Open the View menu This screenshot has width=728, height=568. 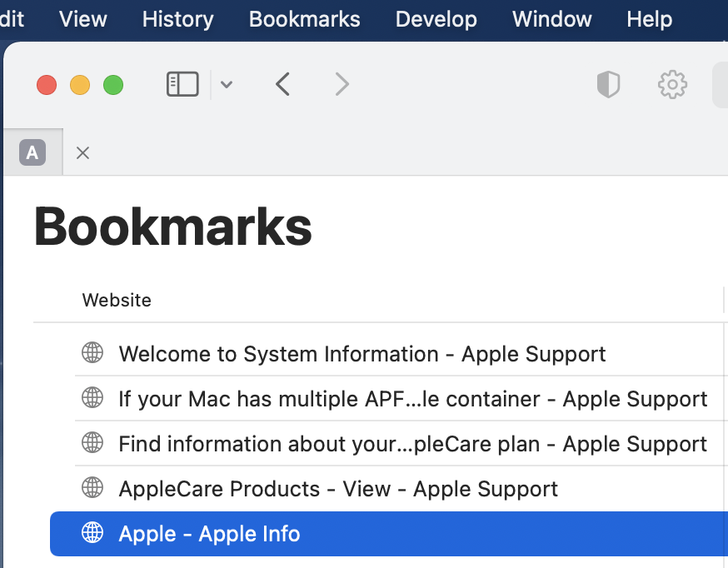pos(83,19)
